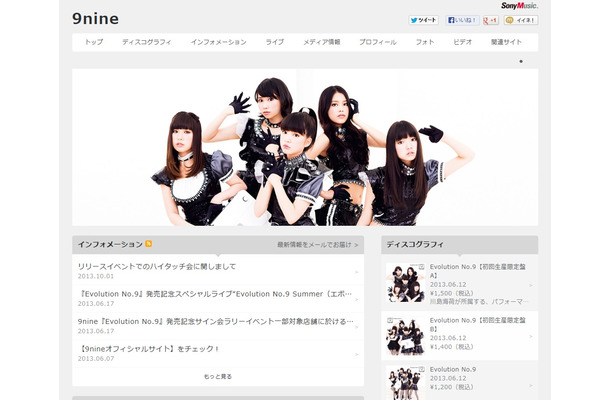
Task: Click arrow on 限定盤B discography row
Action: [531, 336]
